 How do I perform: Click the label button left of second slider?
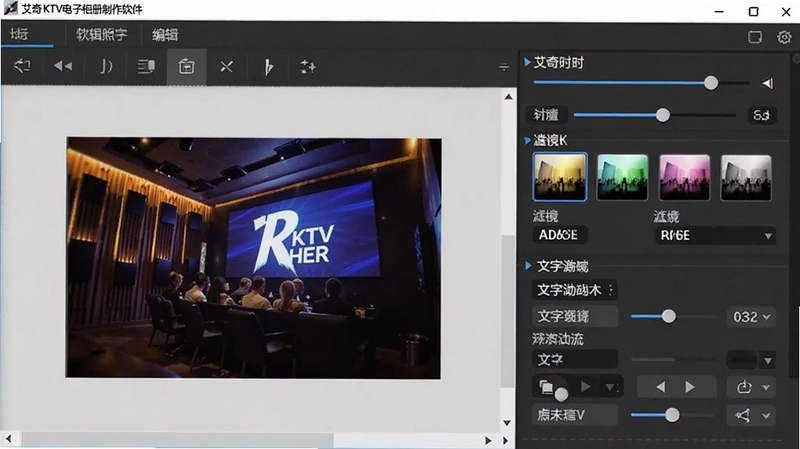546,115
